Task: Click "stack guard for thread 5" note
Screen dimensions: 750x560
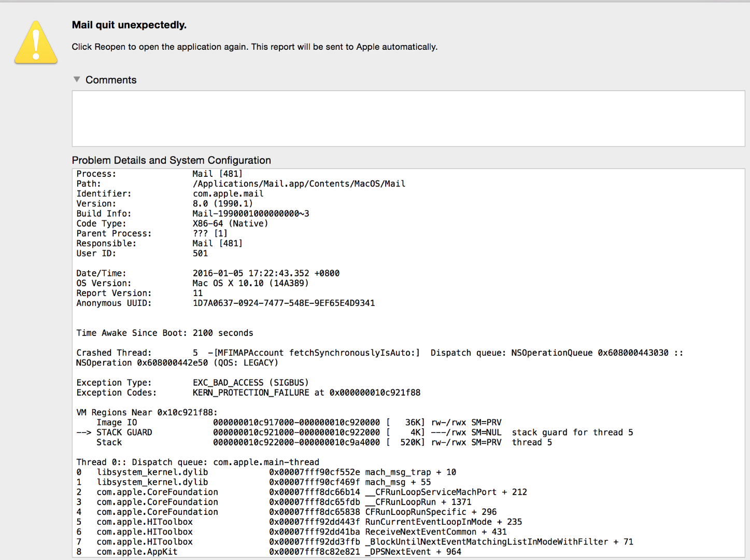Action: 573,432
